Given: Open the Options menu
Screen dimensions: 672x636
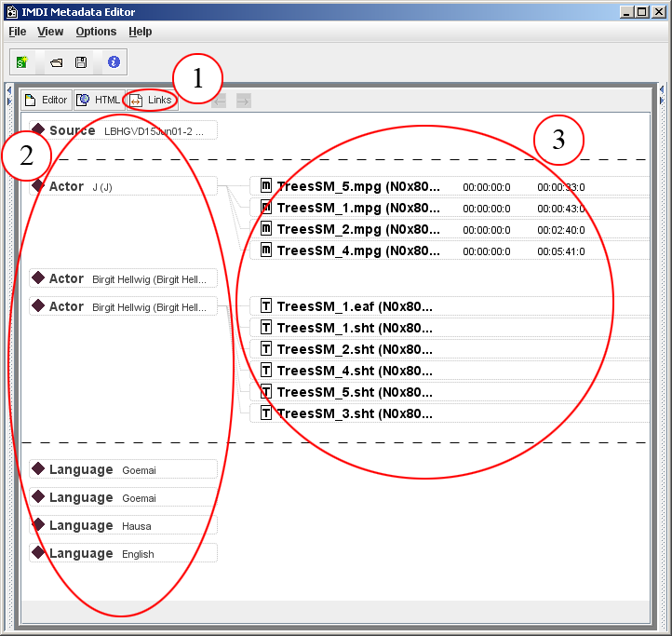Looking at the screenshot, I should 96,32.
